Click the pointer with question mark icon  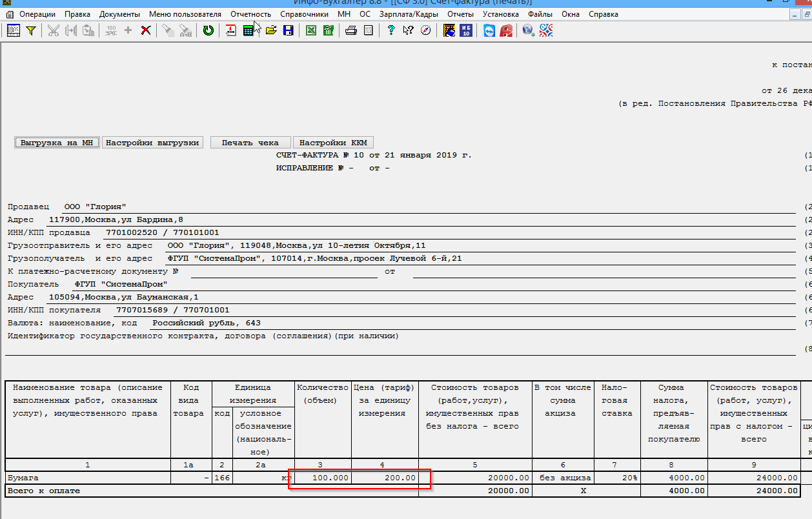point(408,30)
